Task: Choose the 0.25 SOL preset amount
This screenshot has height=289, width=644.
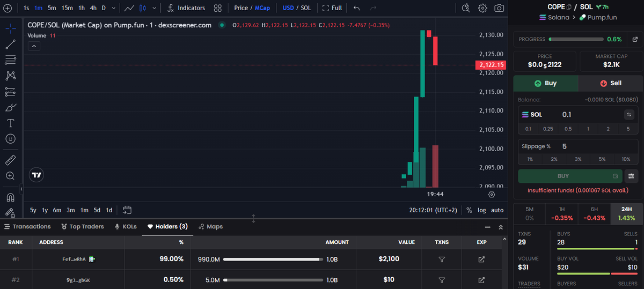Action: click(x=548, y=129)
